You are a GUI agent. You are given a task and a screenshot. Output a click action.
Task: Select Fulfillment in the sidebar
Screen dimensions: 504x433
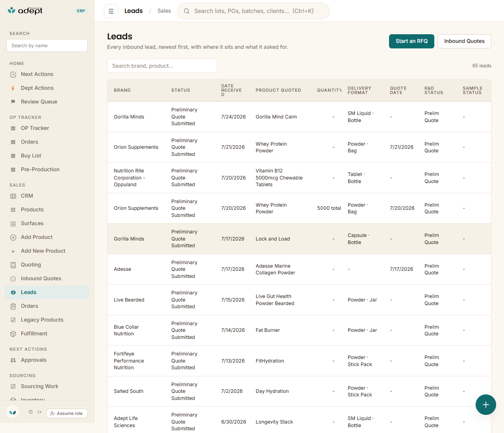(x=47, y=334)
